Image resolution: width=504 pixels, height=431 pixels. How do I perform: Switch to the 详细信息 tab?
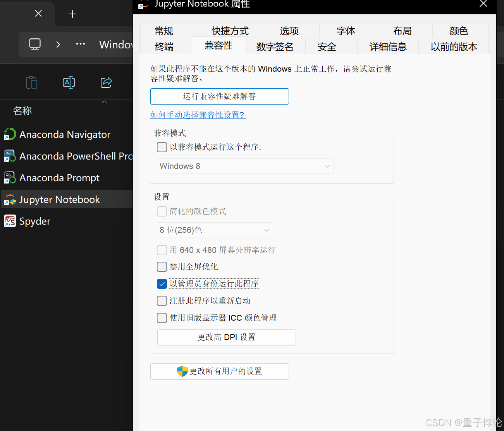point(388,46)
